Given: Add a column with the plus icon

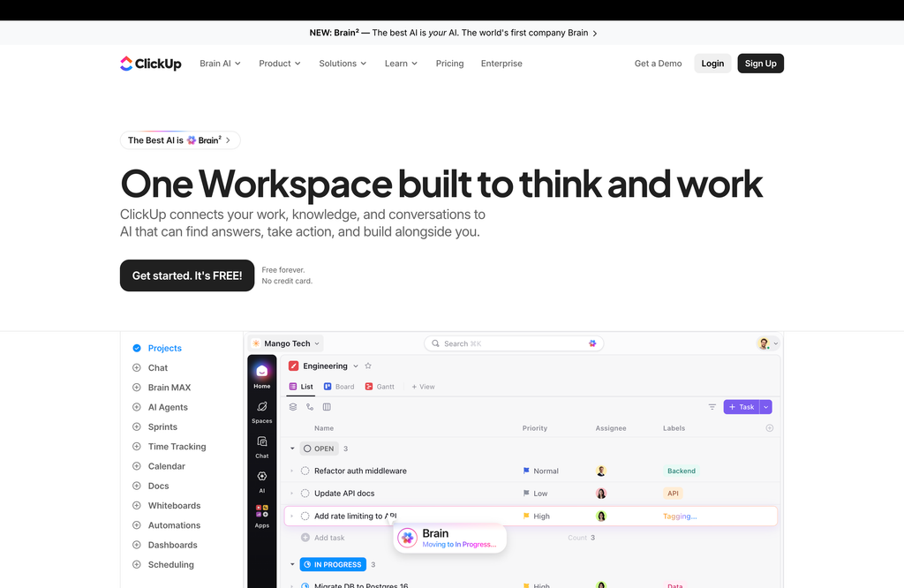Looking at the screenshot, I should click(769, 427).
